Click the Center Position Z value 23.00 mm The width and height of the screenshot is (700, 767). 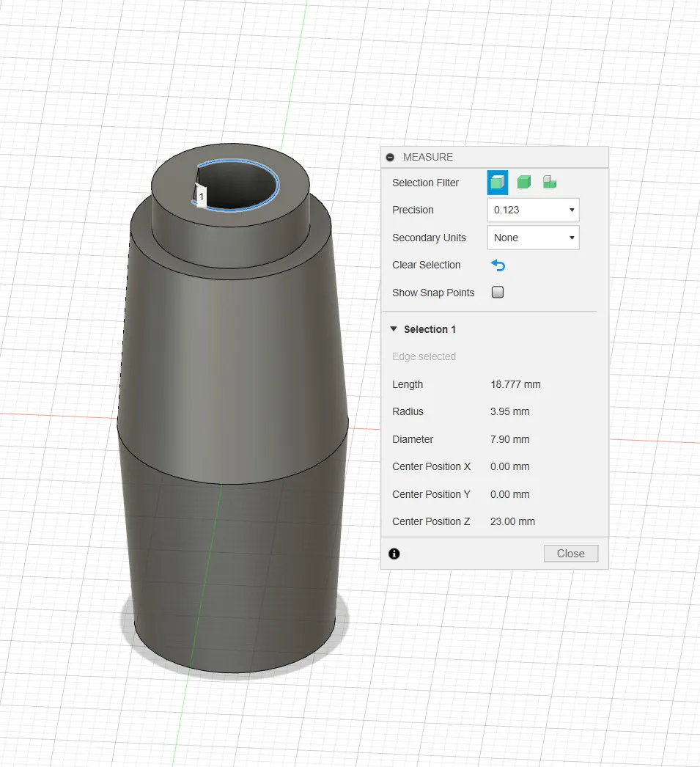(512, 521)
